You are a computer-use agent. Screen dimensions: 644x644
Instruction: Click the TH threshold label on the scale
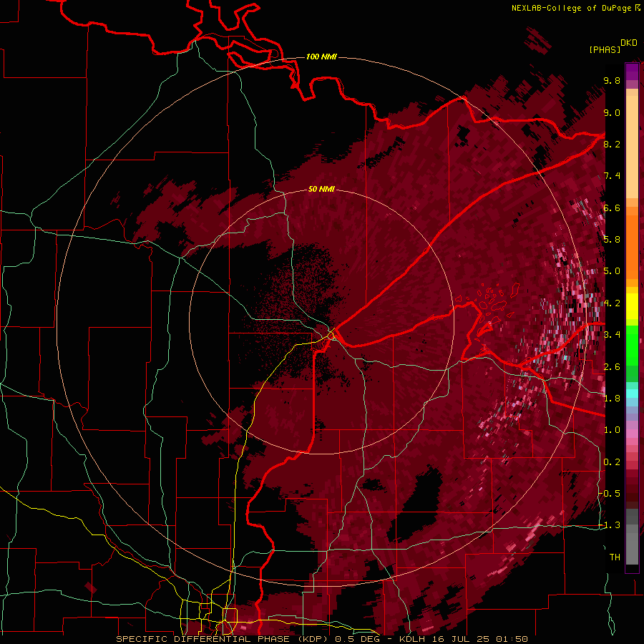(x=615, y=557)
